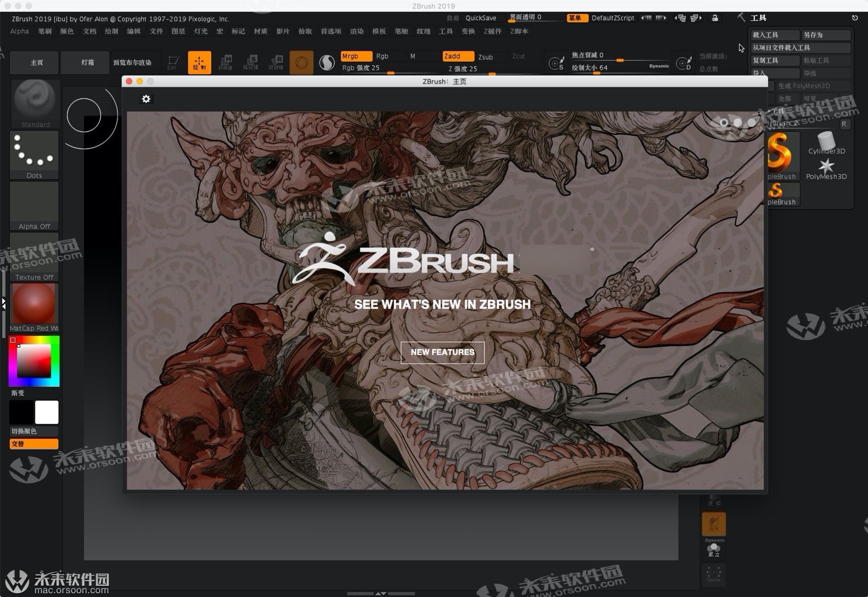Toggle Rgb paint mode on

coord(383,56)
